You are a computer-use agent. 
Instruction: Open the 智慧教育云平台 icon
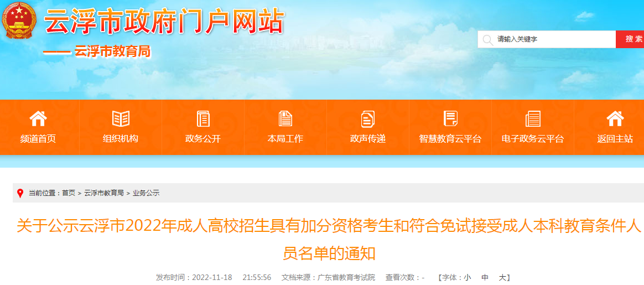tap(450, 118)
